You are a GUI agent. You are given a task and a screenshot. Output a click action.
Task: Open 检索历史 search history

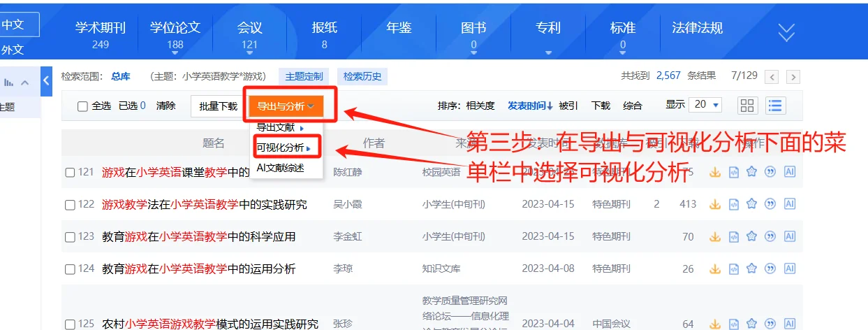click(x=362, y=76)
